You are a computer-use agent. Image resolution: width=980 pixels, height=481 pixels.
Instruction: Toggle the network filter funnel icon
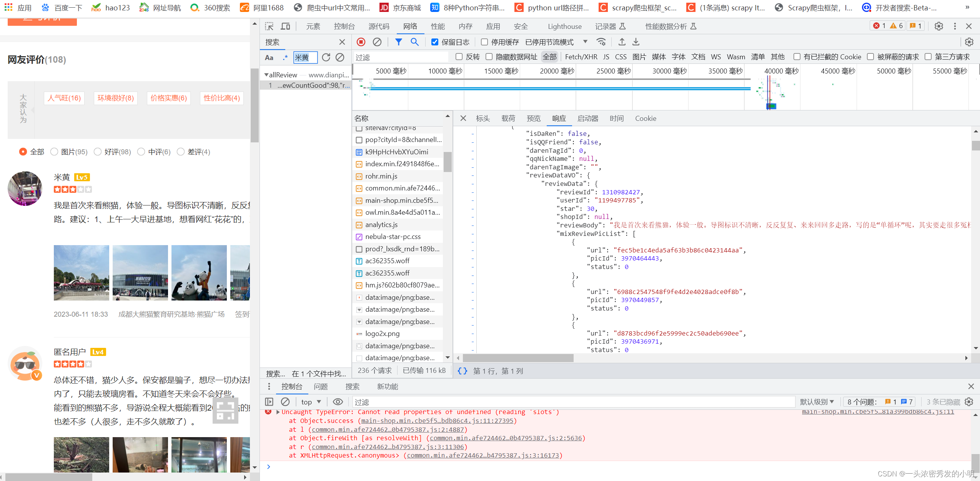point(398,42)
